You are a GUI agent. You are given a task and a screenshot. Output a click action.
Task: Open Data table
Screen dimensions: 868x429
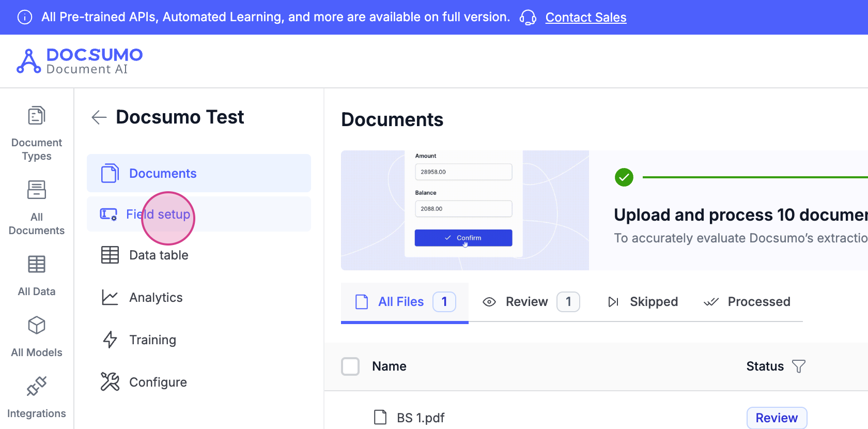(199, 255)
